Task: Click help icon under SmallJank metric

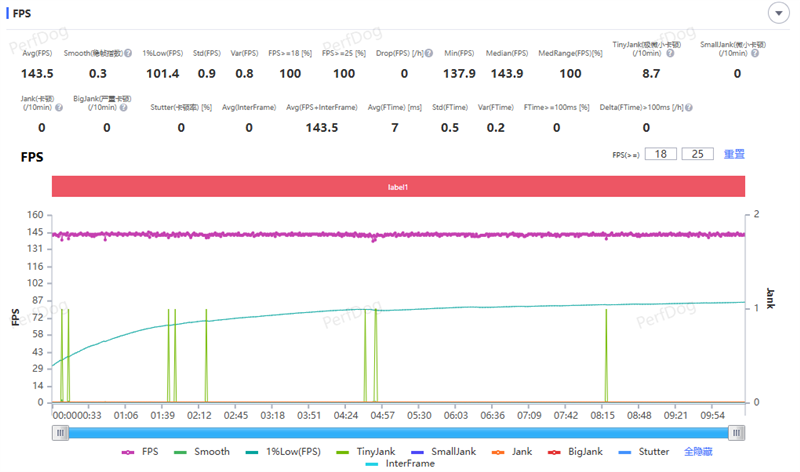Action: 755,52
